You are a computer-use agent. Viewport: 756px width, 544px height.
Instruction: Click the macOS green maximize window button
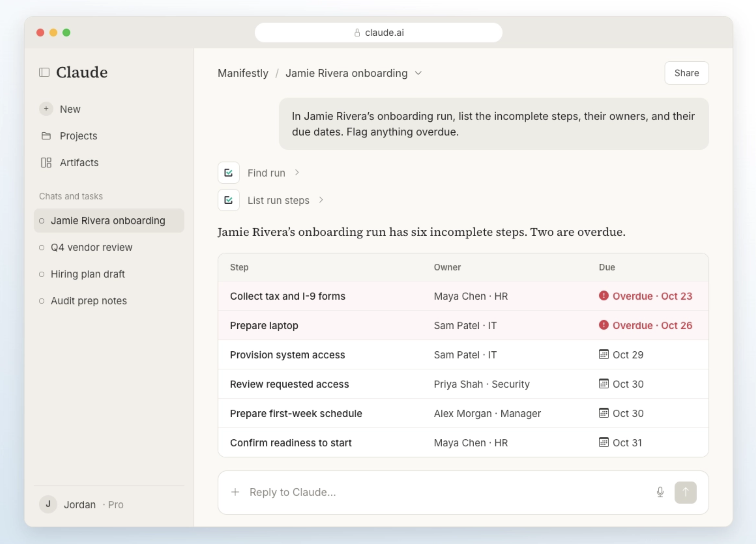point(67,33)
